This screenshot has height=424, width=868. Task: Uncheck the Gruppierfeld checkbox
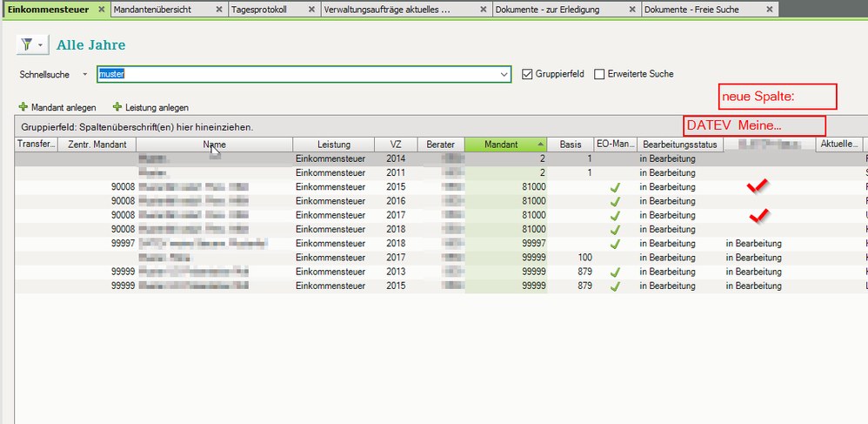[x=527, y=75]
